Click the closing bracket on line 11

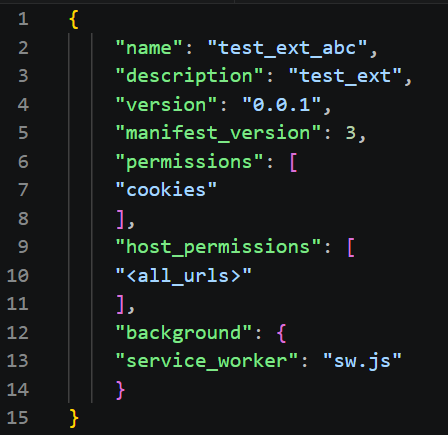click(120, 305)
